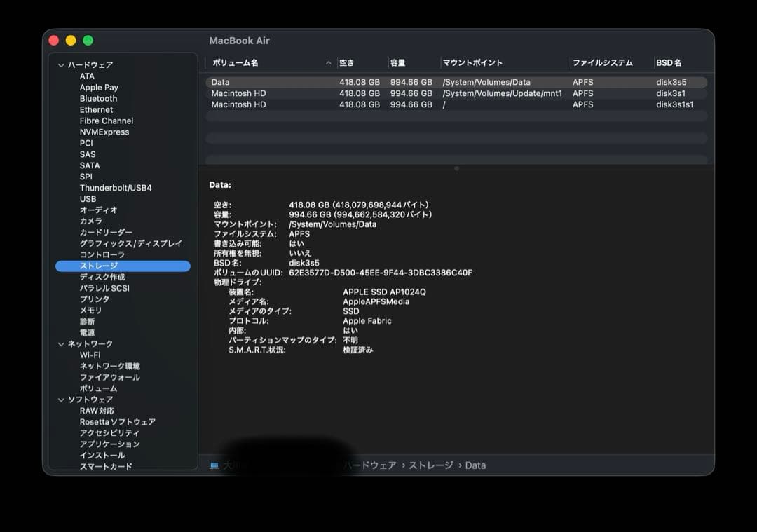
Task: Select オーディオ in the sidebar
Action: pyautogui.click(x=98, y=210)
